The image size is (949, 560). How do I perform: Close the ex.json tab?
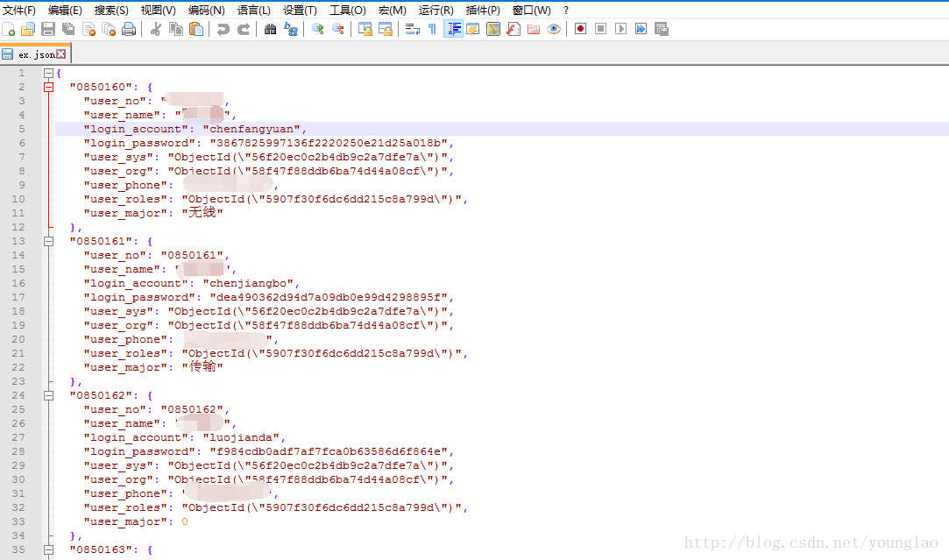[x=61, y=53]
